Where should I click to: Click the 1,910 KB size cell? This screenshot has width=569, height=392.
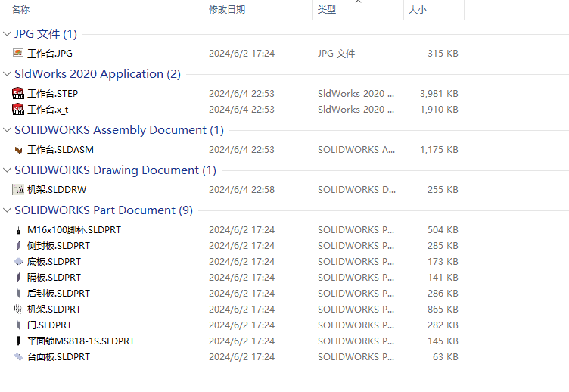439,110
